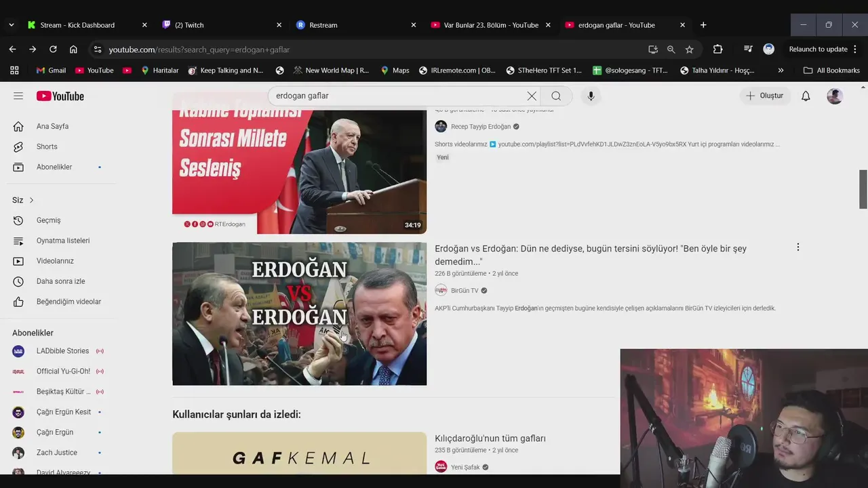
Task: Open the three-dot menu for Erdoğan vs Erdoğan video
Action: click(797, 247)
